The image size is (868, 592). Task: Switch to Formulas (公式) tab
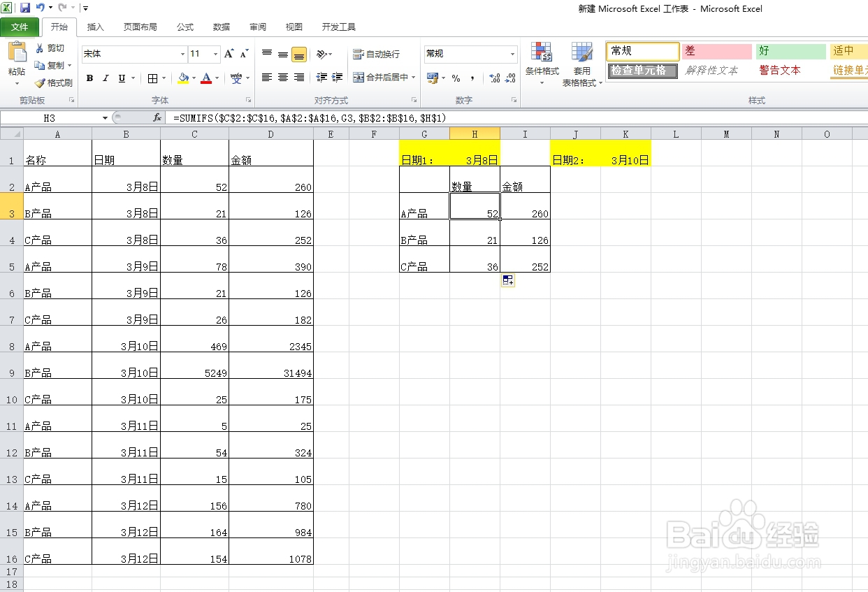click(x=185, y=27)
